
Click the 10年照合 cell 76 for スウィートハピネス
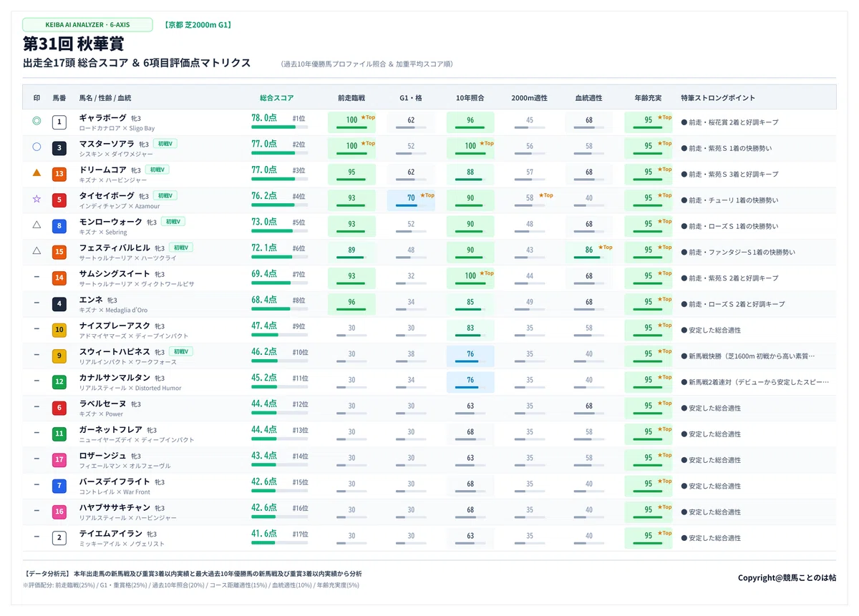click(x=470, y=356)
